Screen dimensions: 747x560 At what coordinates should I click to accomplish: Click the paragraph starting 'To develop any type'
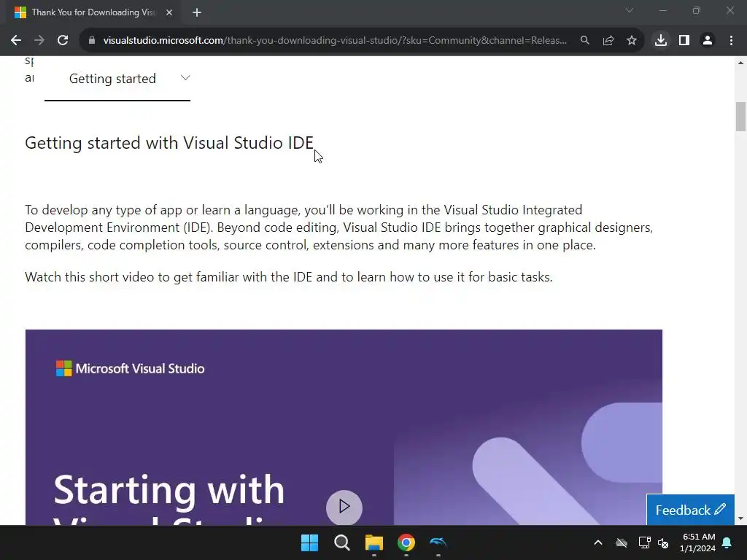click(x=338, y=227)
